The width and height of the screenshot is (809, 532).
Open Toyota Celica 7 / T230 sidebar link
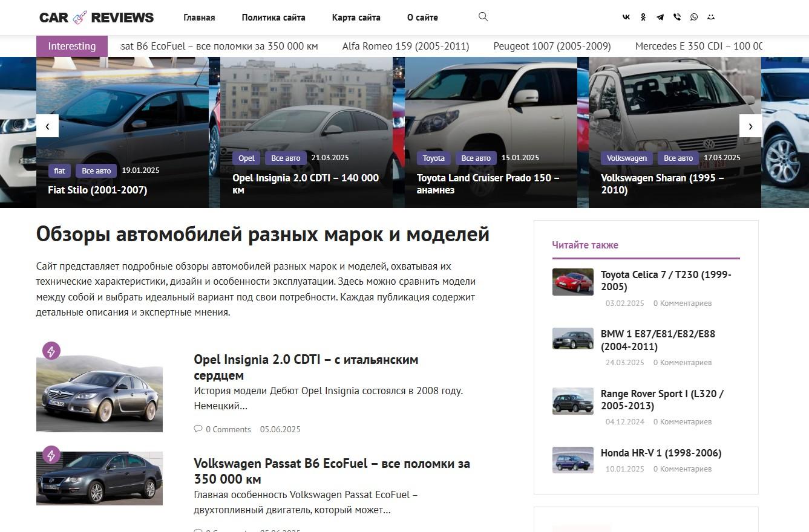(x=666, y=281)
